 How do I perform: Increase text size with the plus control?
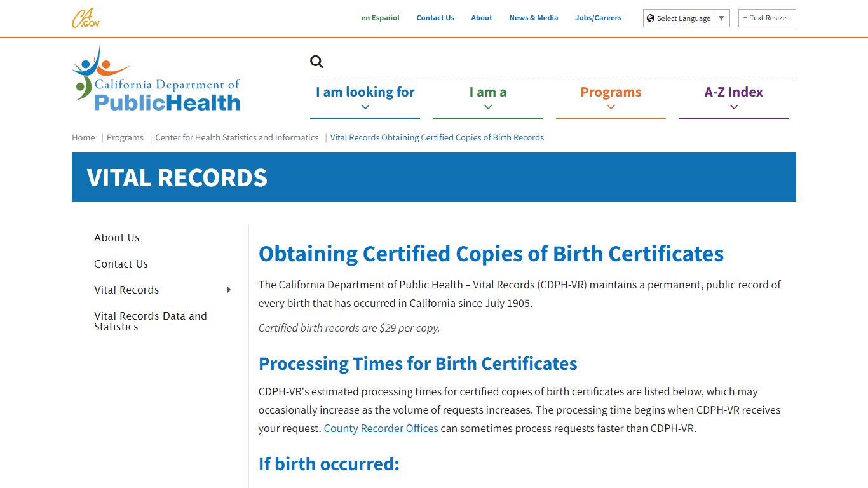point(745,18)
